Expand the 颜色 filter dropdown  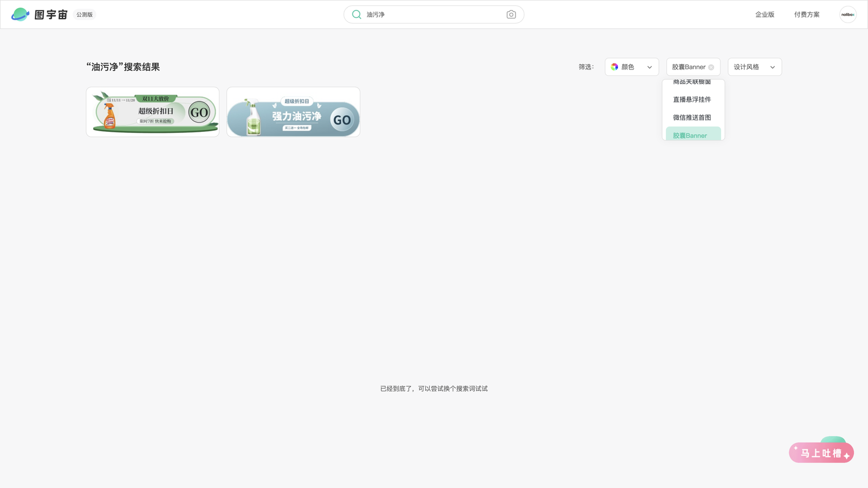[x=632, y=67]
